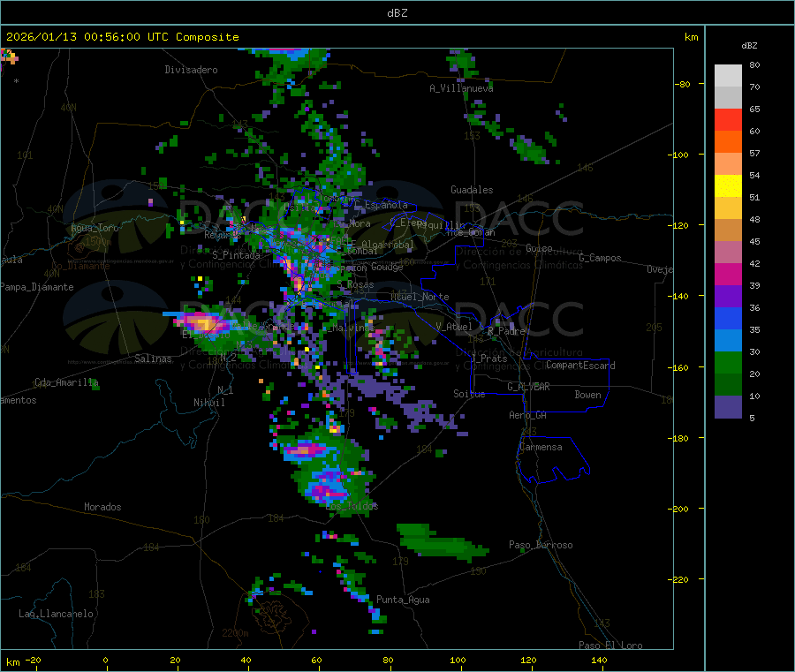Click the G_ALVEAR map label

[528, 387]
